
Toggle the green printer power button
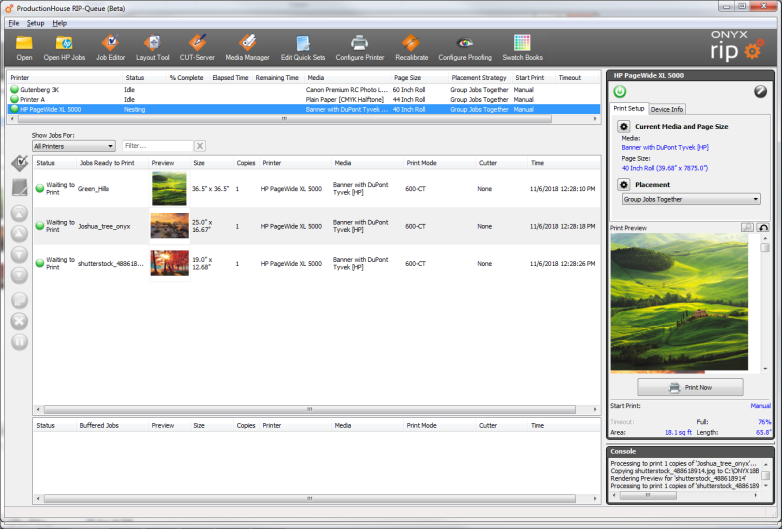(x=620, y=92)
